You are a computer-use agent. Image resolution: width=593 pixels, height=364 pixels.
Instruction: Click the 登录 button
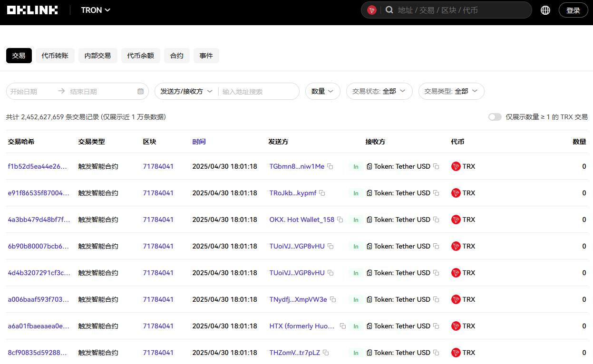573,10
